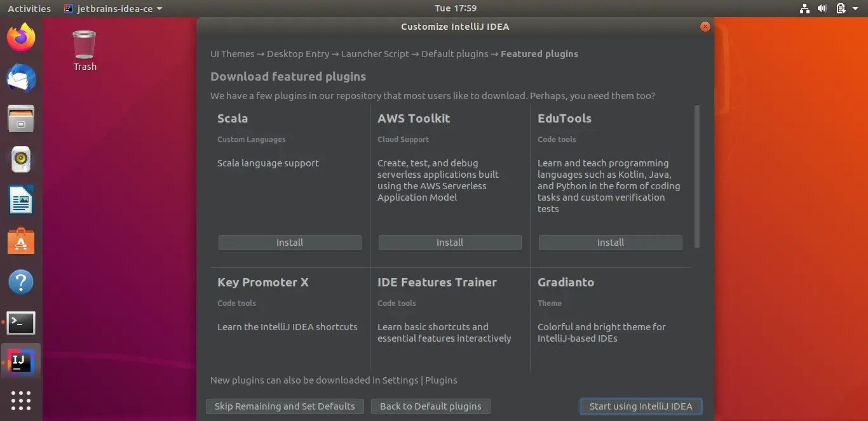Click Skip Remaining and Set Defaults
The width and height of the screenshot is (868, 421).
(285, 406)
